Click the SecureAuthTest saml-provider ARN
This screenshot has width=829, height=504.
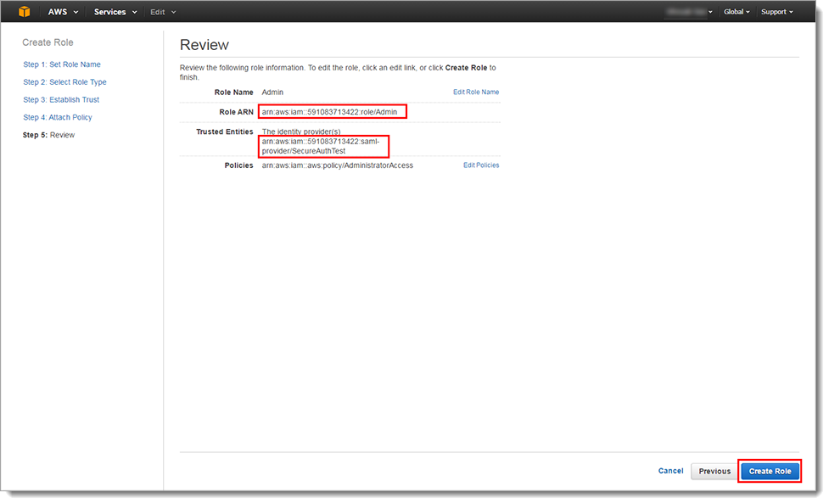coord(322,146)
